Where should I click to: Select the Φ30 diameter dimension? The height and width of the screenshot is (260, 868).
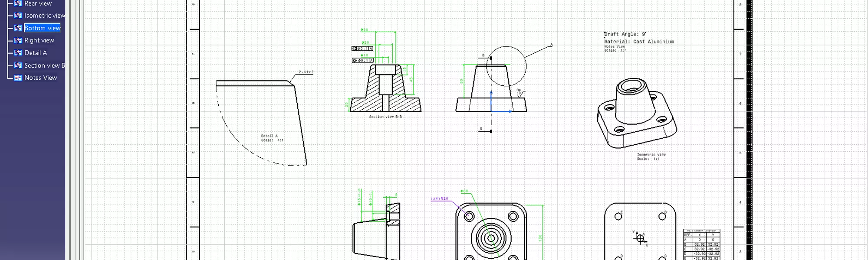pos(365,30)
